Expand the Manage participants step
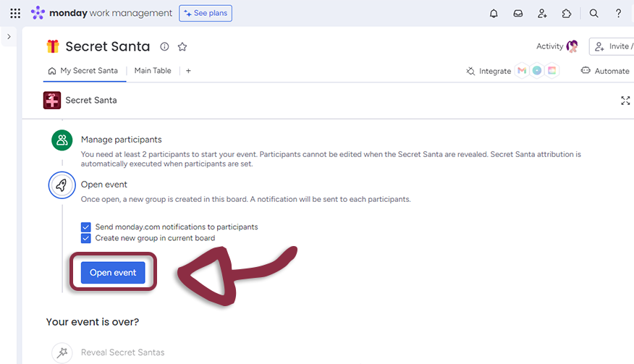This screenshot has width=634, height=364. (121, 139)
